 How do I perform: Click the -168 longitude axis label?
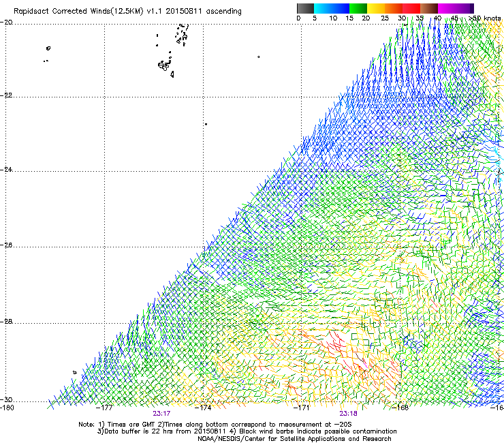click(400, 408)
